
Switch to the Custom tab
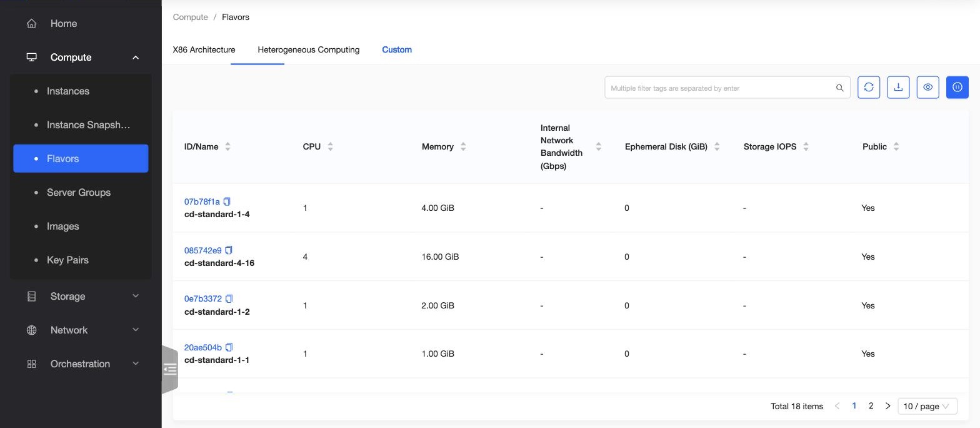(x=397, y=49)
